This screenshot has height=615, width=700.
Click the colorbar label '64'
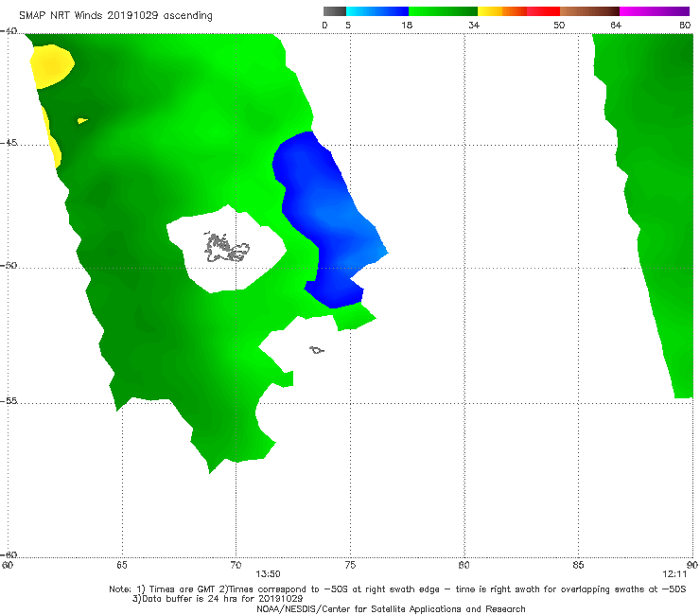[x=616, y=26]
